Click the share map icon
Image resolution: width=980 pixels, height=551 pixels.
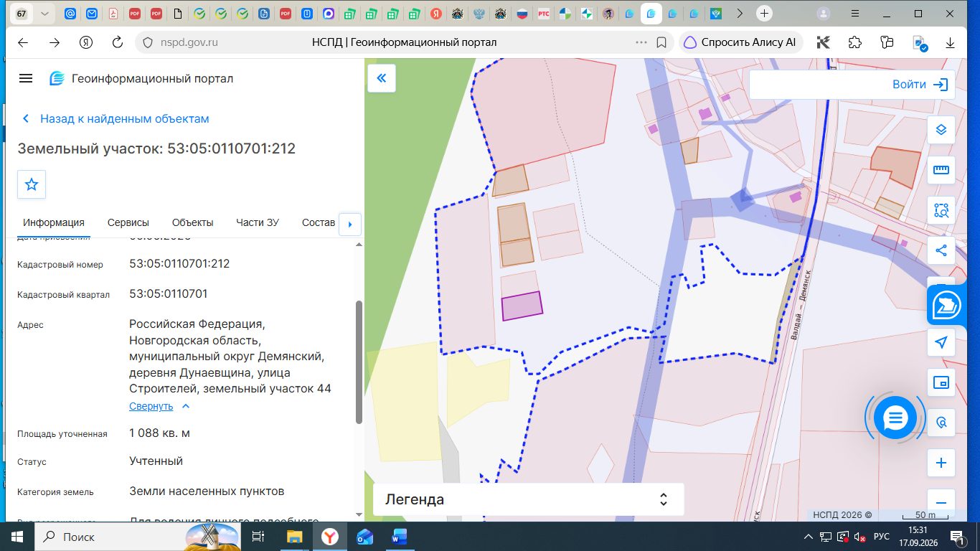pos(941,250)
